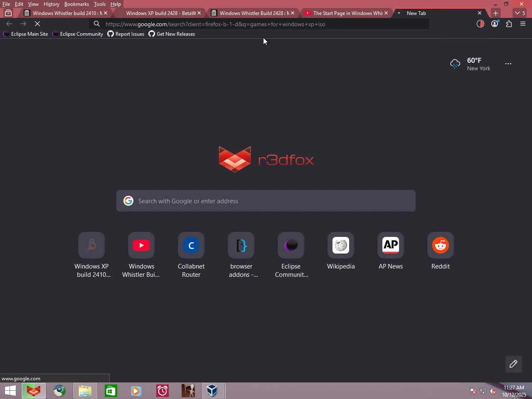The height and width of the screenshot is (399, 532).
Task: Open the Help menu
Action: 116,4
